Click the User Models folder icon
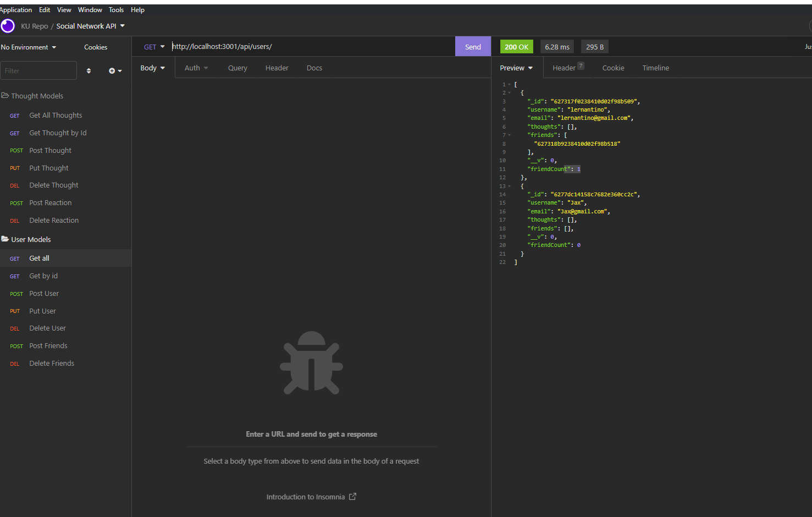Viewport: 812px width, 517px height. click(6, 239)
